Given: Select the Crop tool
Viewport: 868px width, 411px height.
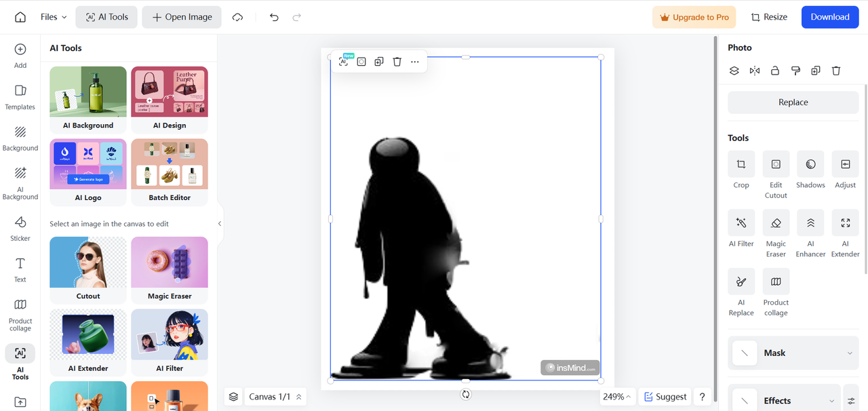Looking at the screenshot, I should [x=741, y=170].
